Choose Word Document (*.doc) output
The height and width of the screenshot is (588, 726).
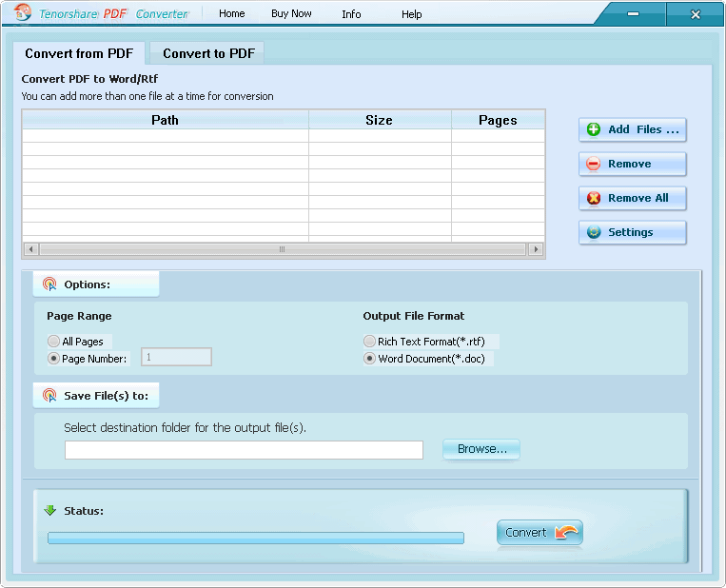coord(369,359)
